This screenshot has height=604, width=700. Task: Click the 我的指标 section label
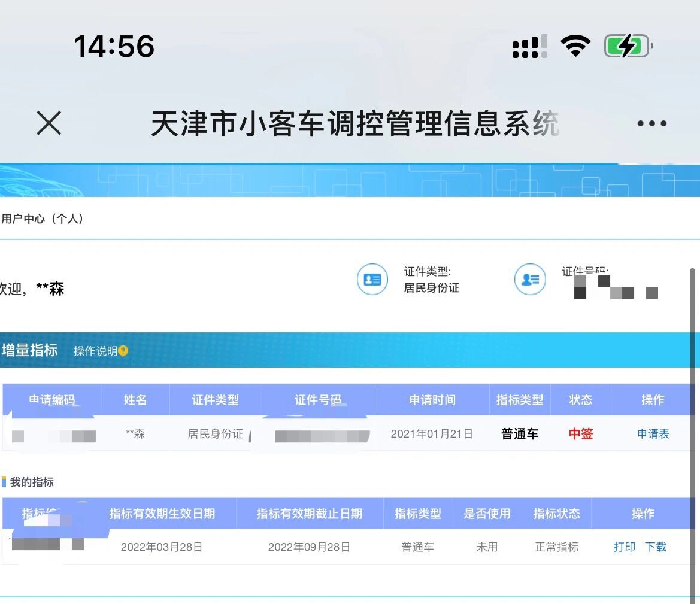click(32, 482)
